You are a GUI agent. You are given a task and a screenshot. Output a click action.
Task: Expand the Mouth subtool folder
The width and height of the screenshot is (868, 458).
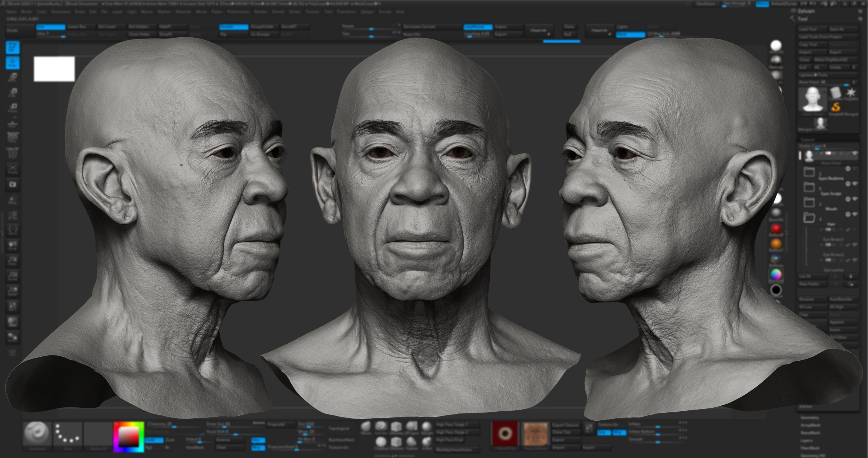click(x=809, y=203)
